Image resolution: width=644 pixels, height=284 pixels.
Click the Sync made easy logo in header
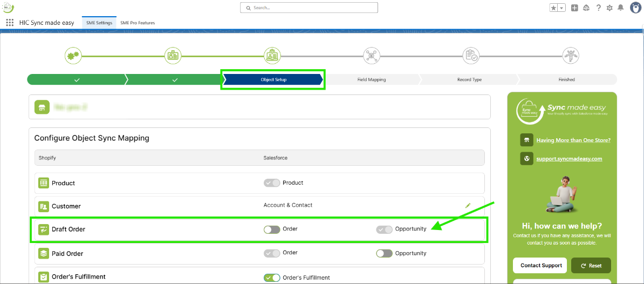pyautogui.click(x=8, y=7)
